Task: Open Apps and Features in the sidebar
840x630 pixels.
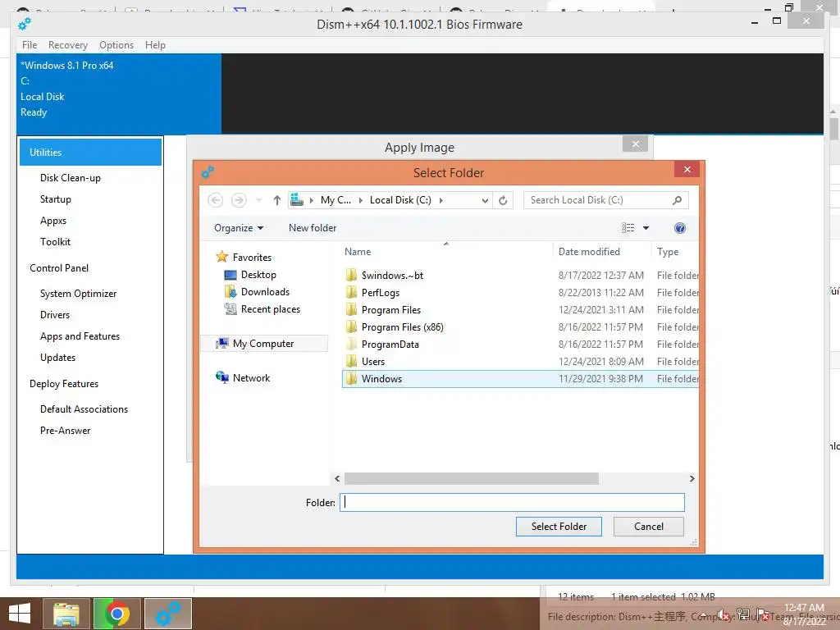Action: [80, 336]
